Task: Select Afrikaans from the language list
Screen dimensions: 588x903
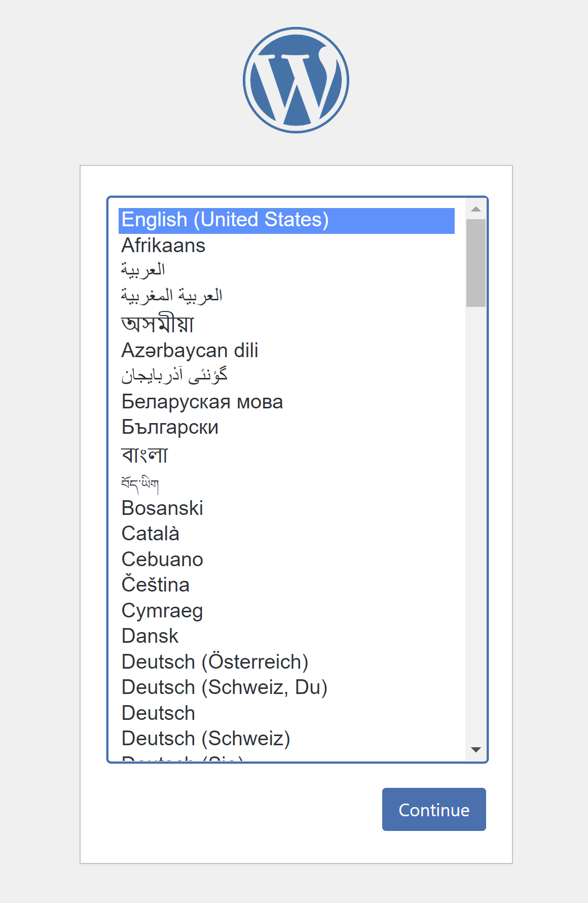Action: click(163, 246)
